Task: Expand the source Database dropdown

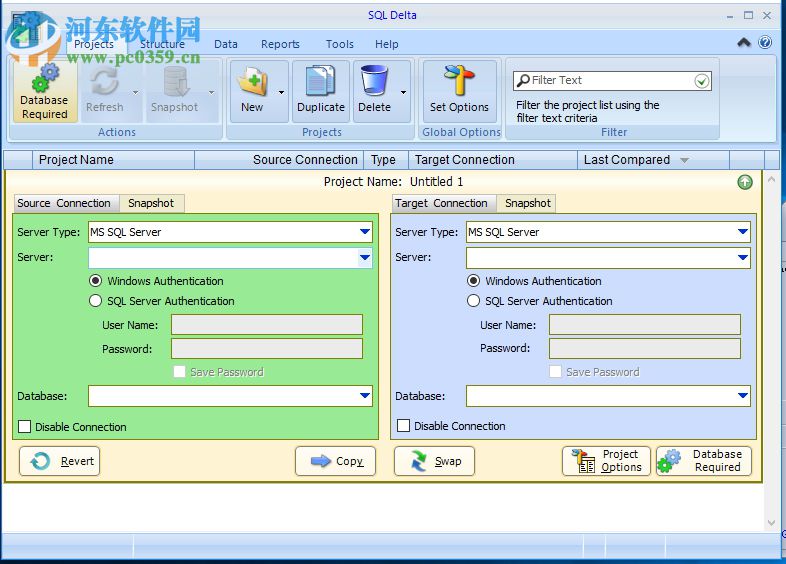Action: pyautogui.click(x=365, y=396)
